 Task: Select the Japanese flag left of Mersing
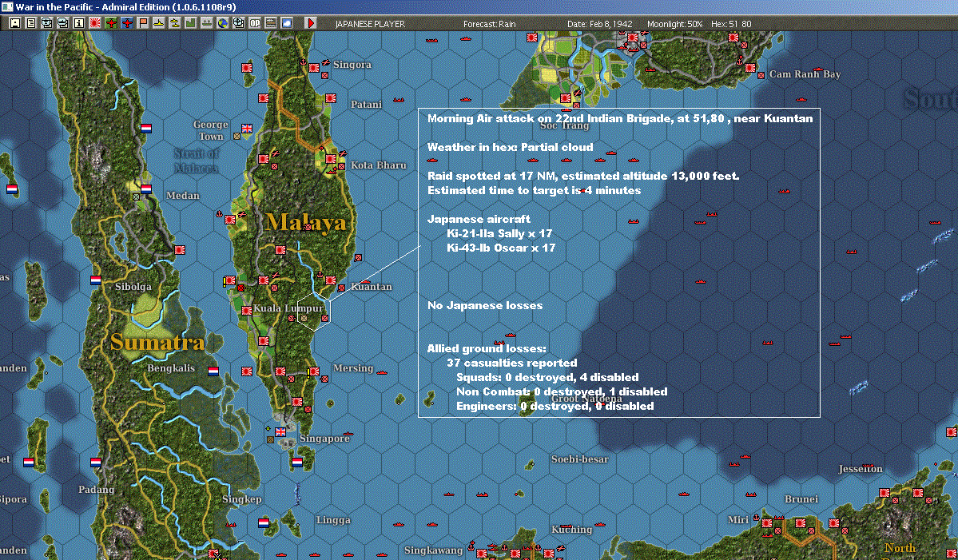tap(314, 371)
